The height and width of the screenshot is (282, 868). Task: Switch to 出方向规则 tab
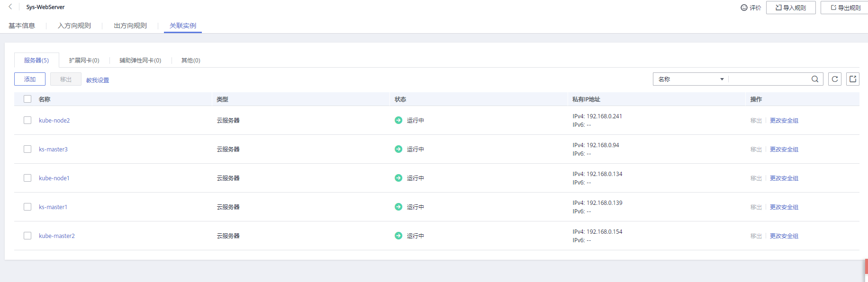point(130,26)
